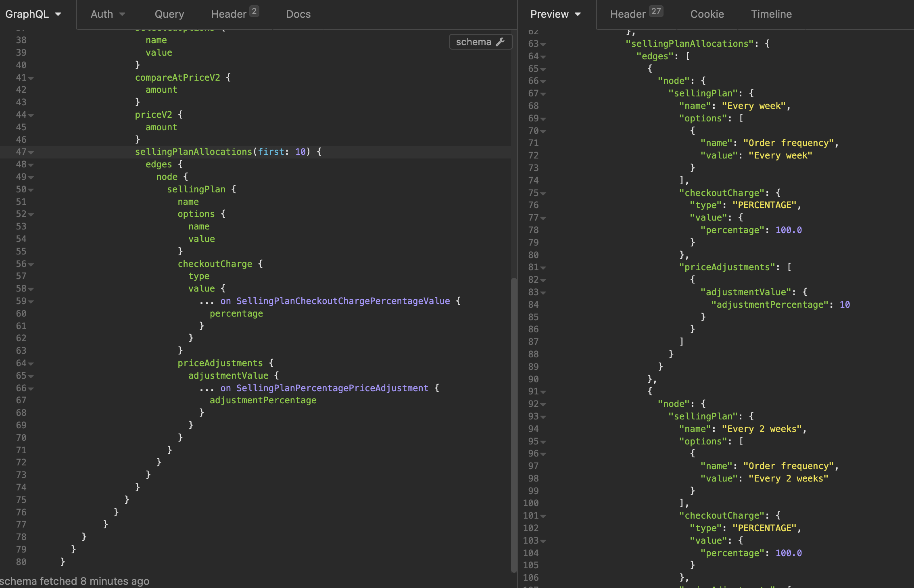Open the Timeline tab
This screenshot has height=588, width=914.
click(x=771, y=14)
